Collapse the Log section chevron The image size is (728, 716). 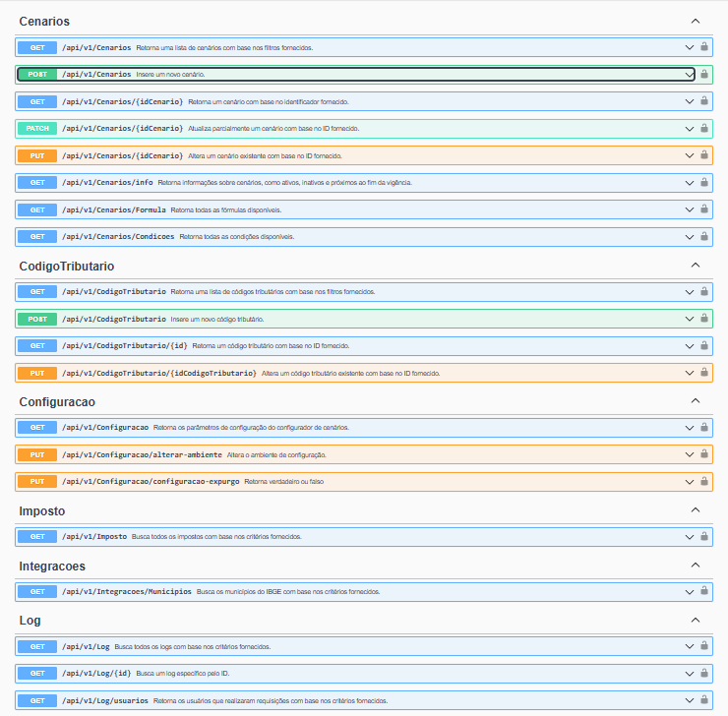point(696,621)
